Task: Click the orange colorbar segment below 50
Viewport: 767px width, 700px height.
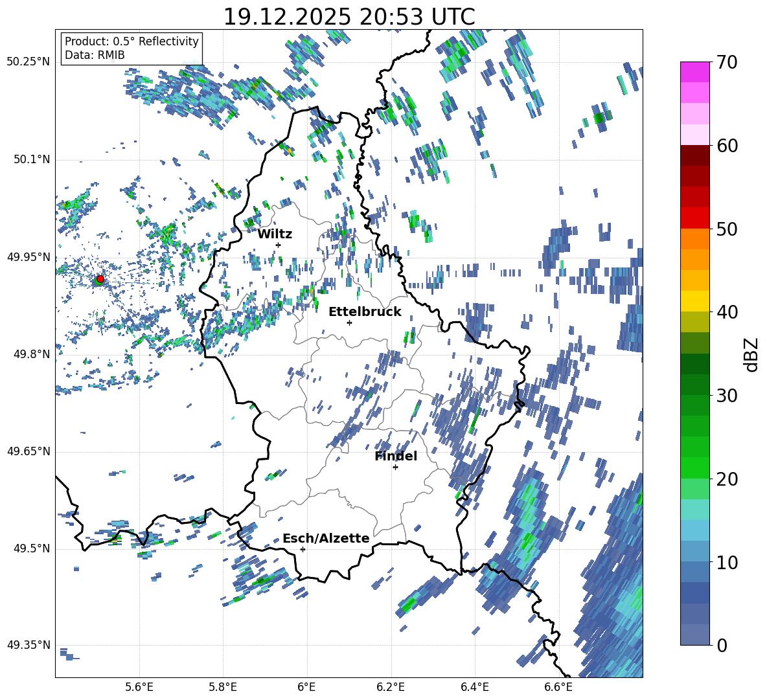Action: pyautogui.click(x=694, y=238)
